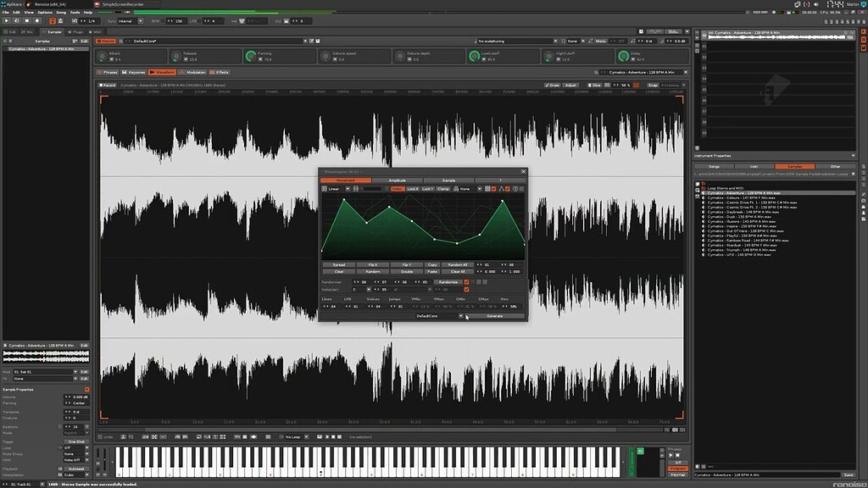The height and width of the screenshot is (488, 868).
Task: Open the Effects section
Action: point(220,73)
